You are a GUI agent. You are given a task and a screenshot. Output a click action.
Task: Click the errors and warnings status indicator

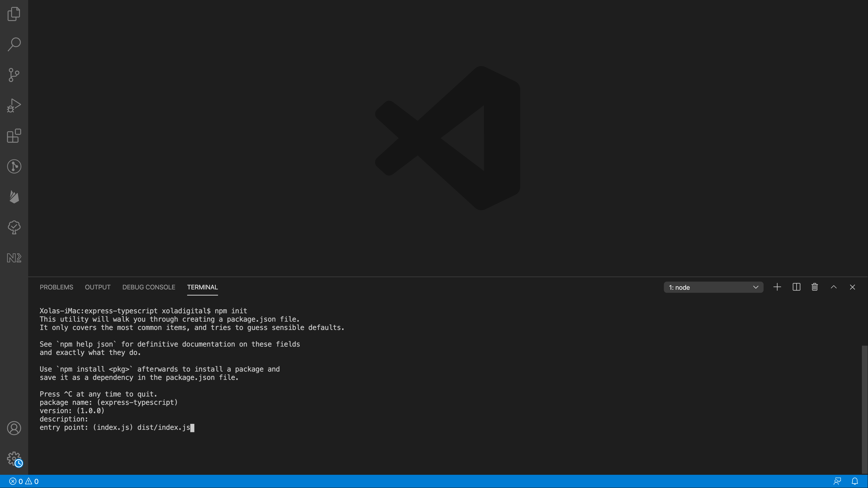24,481
